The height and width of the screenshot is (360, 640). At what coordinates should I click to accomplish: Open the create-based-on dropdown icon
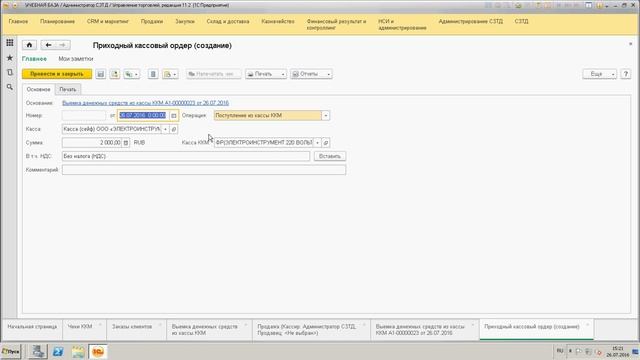(131, 74)
